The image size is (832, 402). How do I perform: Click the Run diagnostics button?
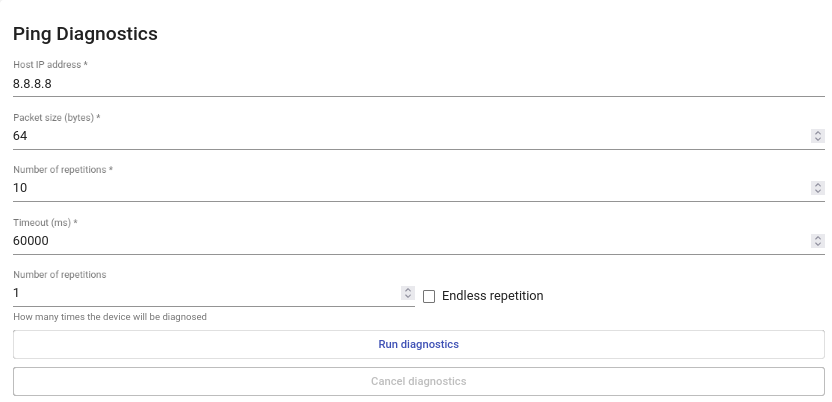pos(418,344)
